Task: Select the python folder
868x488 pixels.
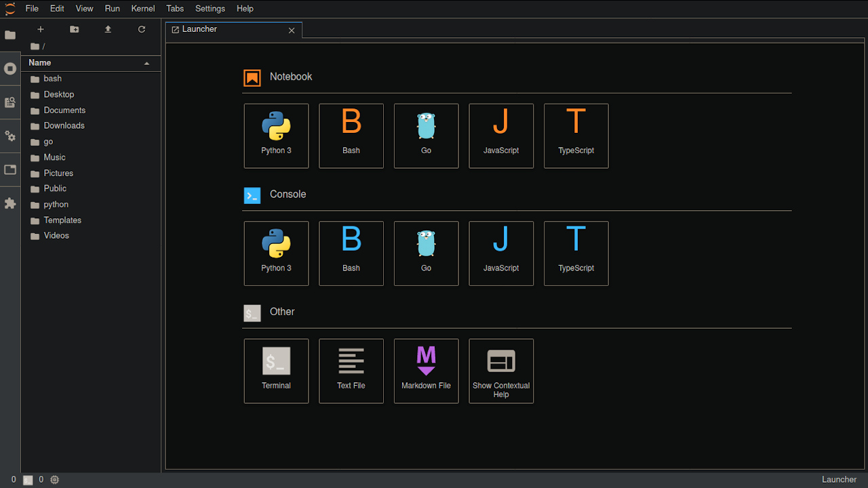Action: (x=91, y=205)
